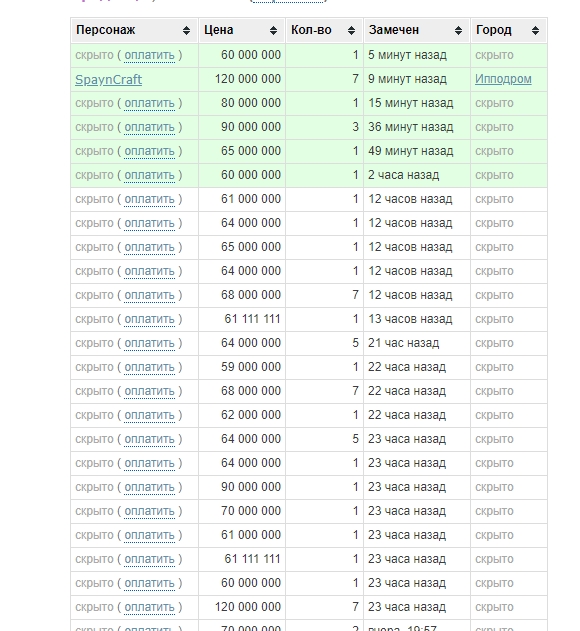Select the 120 000 000 price cell for SpaynCraft
Image resolution: width=580 pixels, height=631 pixels.
242,79
